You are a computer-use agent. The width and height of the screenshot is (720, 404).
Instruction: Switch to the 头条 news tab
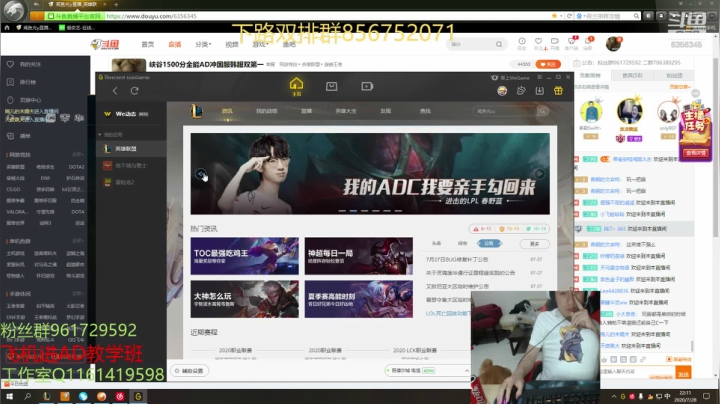[x=436, y=243]
